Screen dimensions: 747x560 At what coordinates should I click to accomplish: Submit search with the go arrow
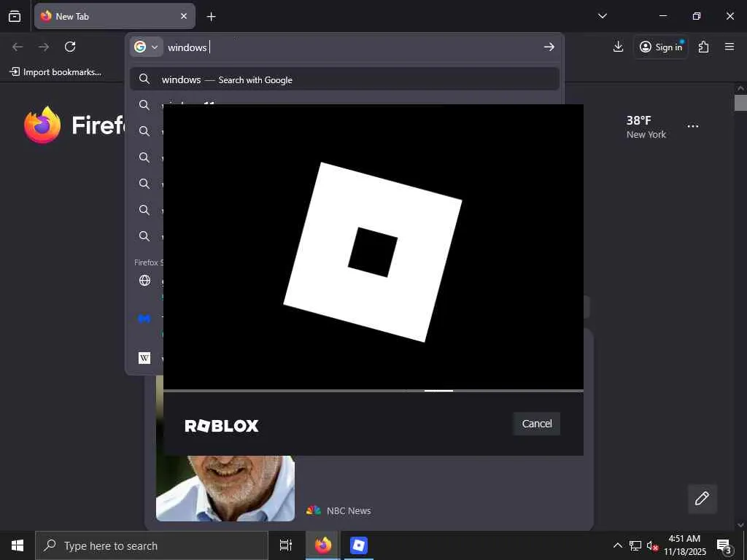coord(549,47)
